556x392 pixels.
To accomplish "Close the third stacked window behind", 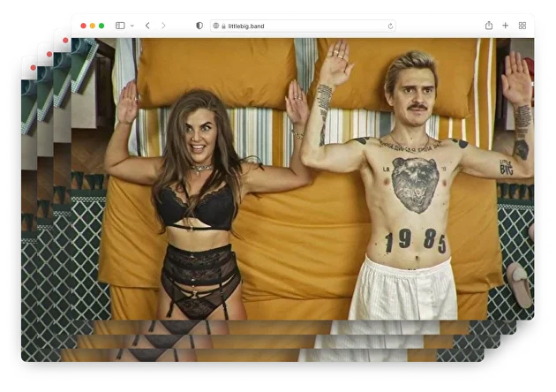I will point(49,54).
